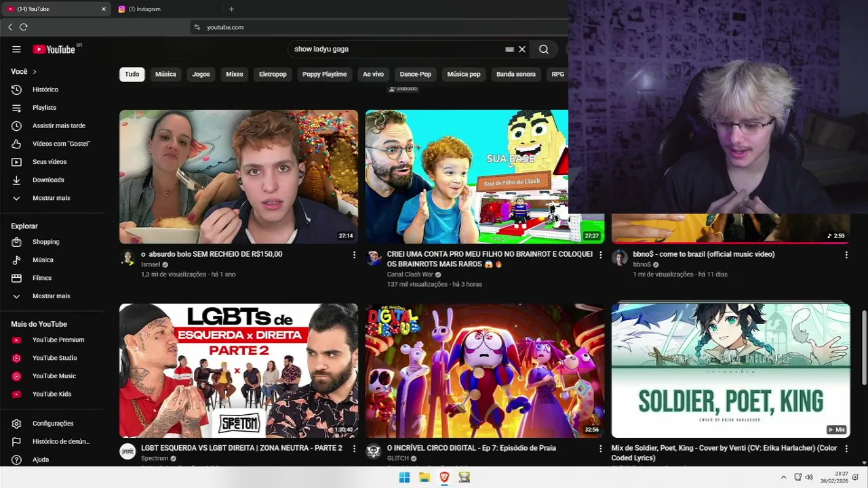This screenshot has height=488, width=868.
Task: Select the Tudo filter chip
Action: (x=132, y=75)
